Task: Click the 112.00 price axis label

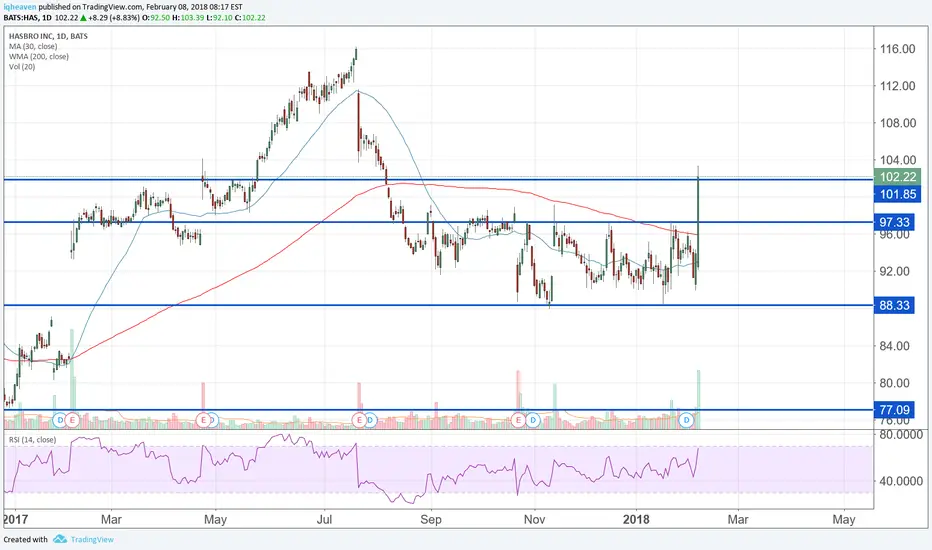Action: pos(898,86)
